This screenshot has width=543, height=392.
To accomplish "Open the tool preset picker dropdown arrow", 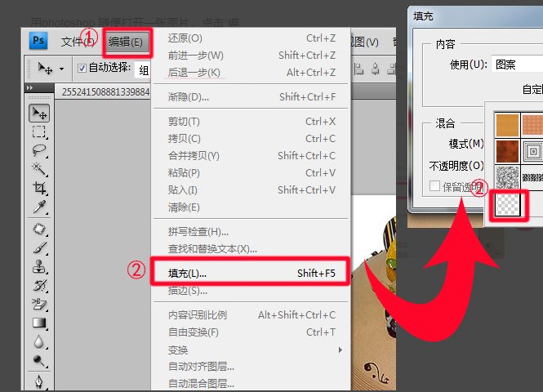I will coord(61,69).
